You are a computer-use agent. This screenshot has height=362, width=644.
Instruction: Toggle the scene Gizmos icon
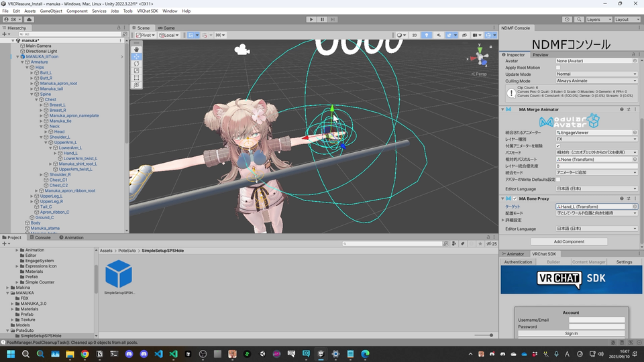[490, 35]
